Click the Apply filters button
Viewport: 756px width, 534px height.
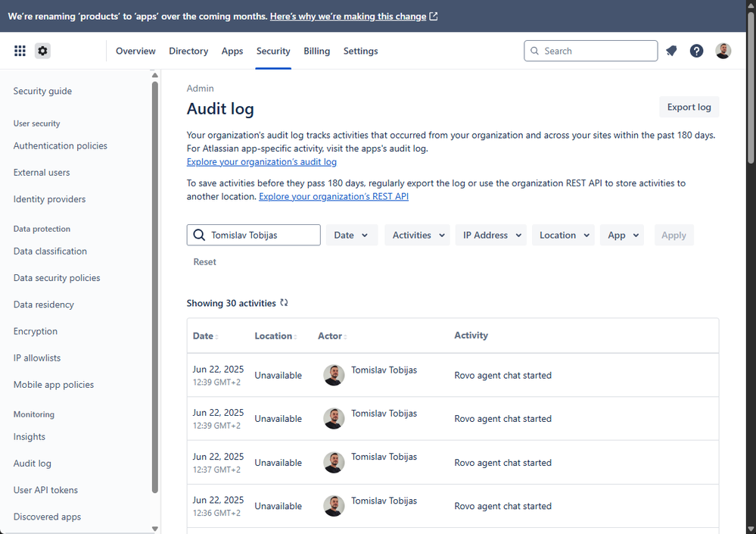[674, 235]
